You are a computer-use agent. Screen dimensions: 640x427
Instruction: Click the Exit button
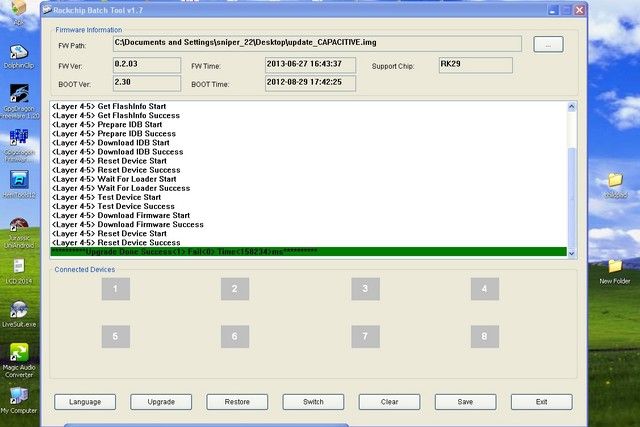[541, 402]
